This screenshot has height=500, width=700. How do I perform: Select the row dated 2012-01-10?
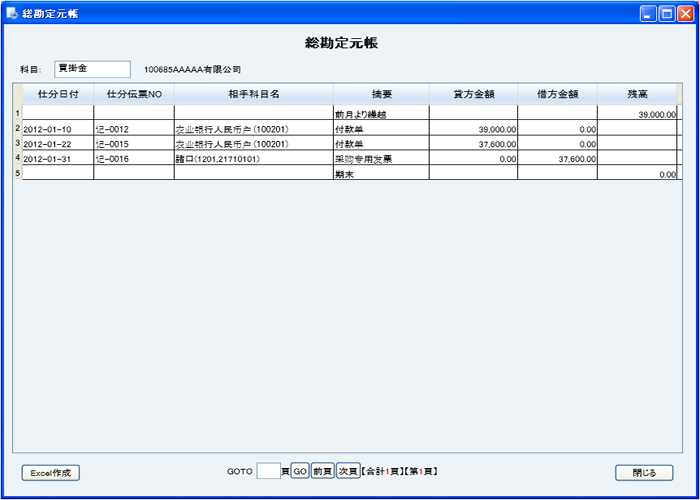[x=58, y=129]
